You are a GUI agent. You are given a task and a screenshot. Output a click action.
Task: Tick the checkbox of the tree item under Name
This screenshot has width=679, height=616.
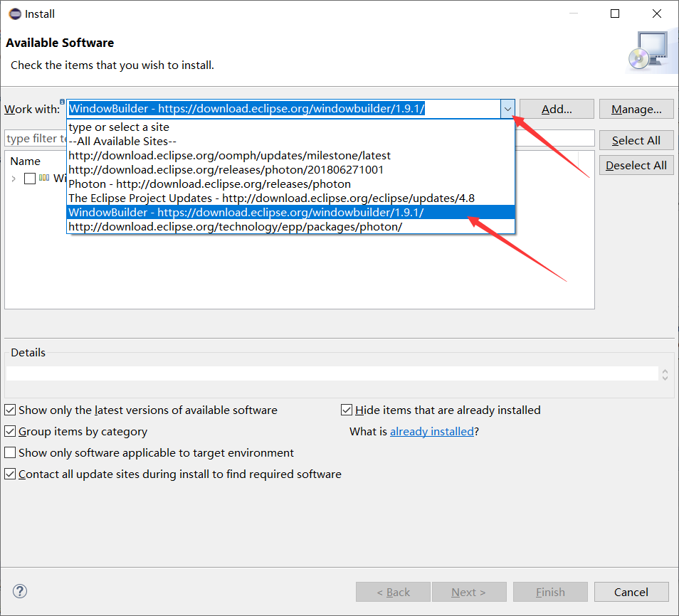30,179
